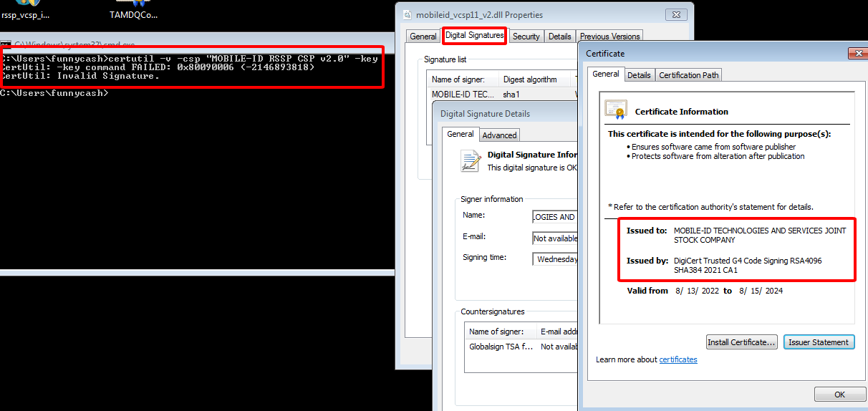Viewport: 868px width, 411px height.
Task: Click the sha1 digest algorithm cell
Action: pos(510,94)
